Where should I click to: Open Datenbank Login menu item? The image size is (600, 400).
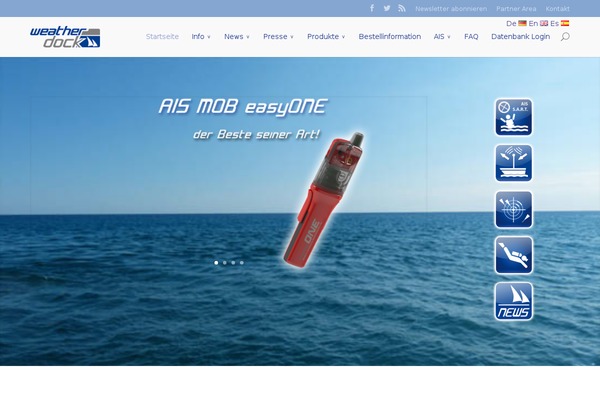point(520,37)
